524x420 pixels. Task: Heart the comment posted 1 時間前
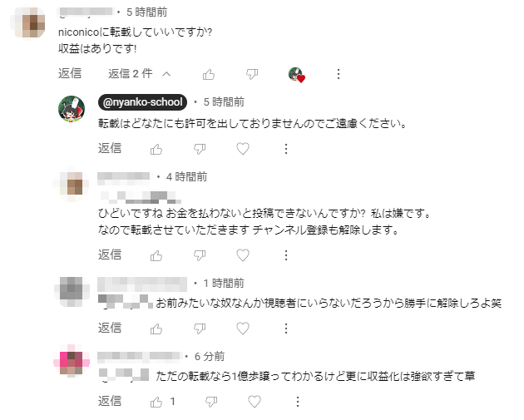243,329
